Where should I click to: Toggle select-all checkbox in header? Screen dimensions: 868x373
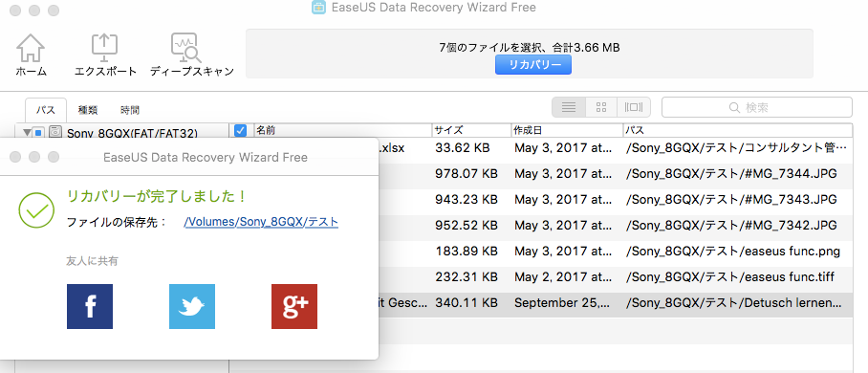[x=240, y=131]
